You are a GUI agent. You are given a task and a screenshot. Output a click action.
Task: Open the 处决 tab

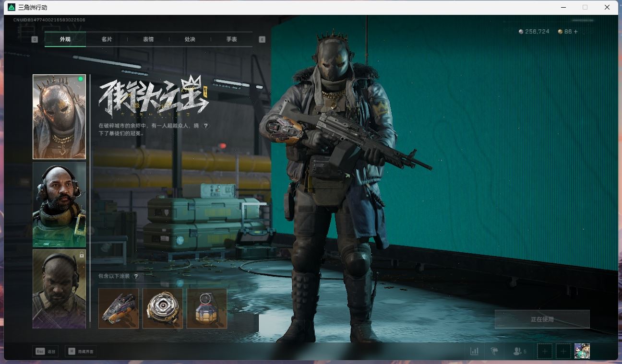pyautogui.click(x=190, y=39)
